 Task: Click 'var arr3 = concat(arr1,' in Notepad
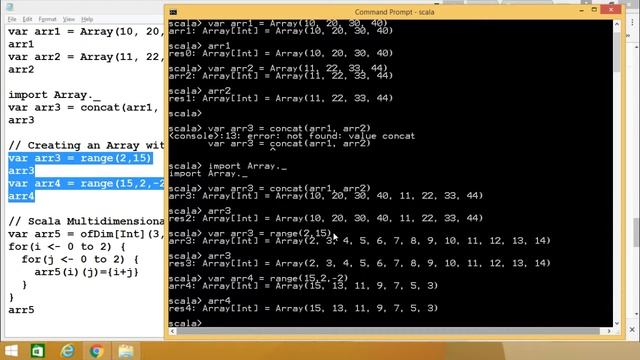[x=83, y=107]
